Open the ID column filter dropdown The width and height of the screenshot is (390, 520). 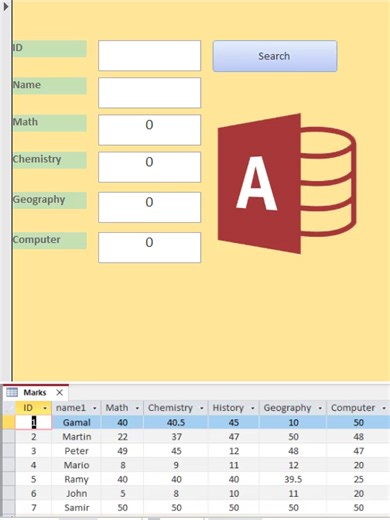tap(45, 408)
